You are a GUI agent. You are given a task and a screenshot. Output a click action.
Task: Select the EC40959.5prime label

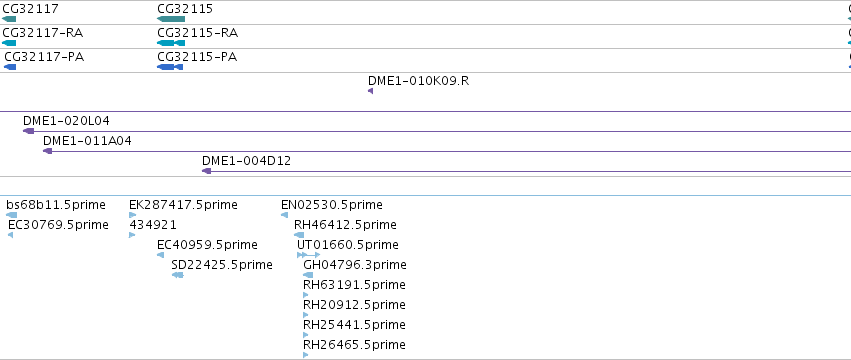[x=207, y=244]
